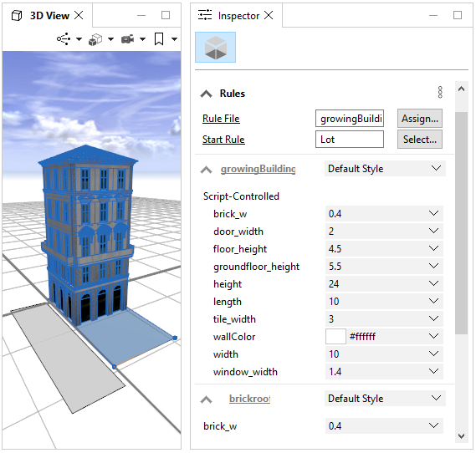Open the width value dropdown
The image size is (476, 453).
tap(384, 354)
